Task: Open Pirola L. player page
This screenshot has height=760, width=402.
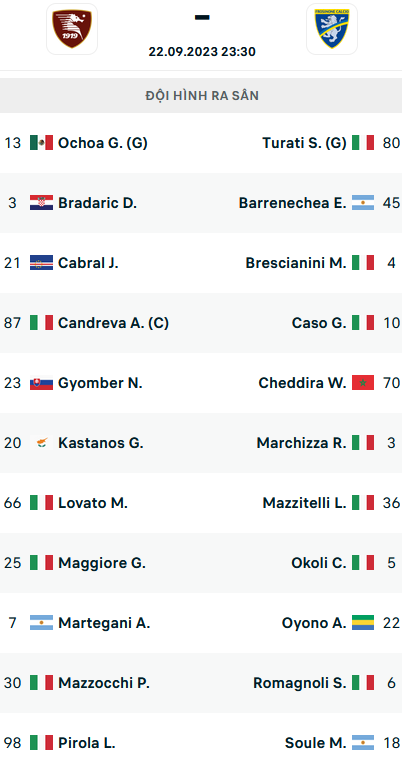Action: point(86,743)
